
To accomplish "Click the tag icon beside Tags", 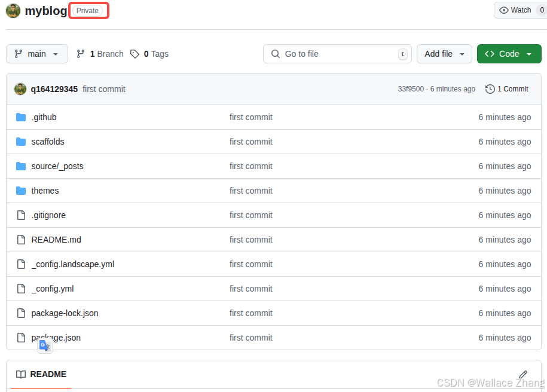I will [135, 54].
